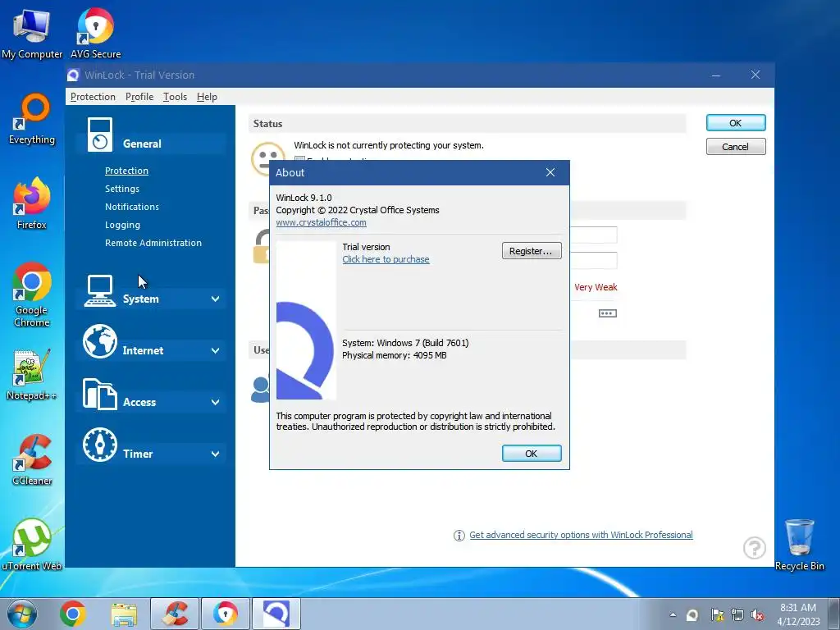This screenshot has width=840, height=630.
Task: Click the muted volume tray icon
Action: [757, 615]
